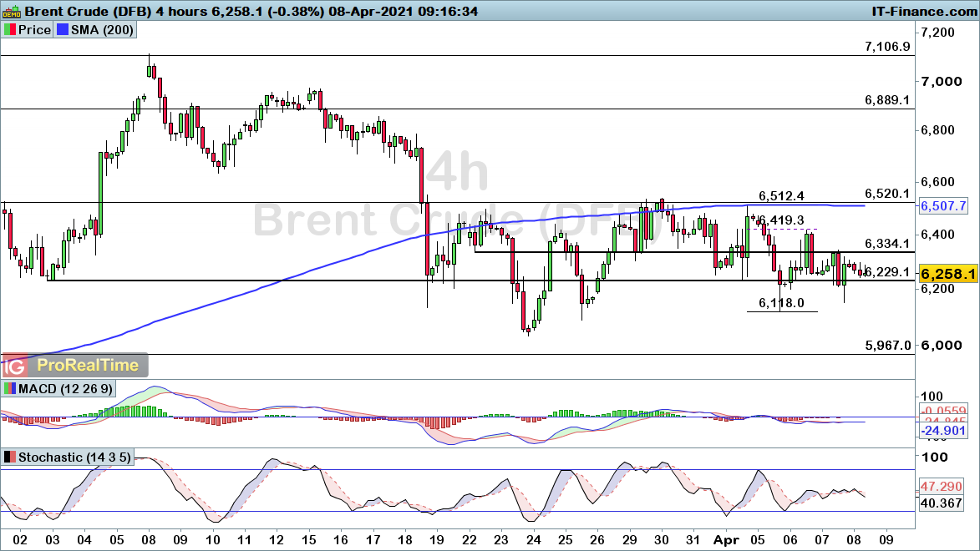The image size is (980, 551).
Task: Click the 30 date marker on time axis
Action: click(x=661, y=540)
